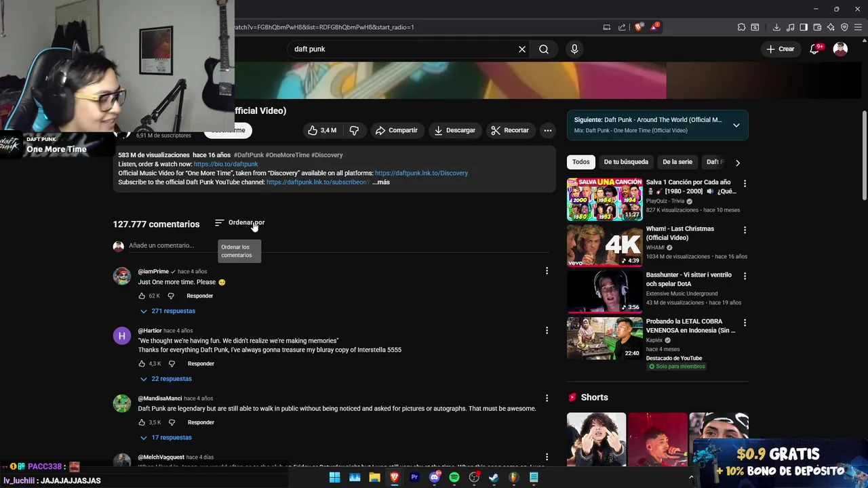Like the @Hartior comment with 4,3 K
Screen dimensions: 868x488
pos(142,364)
